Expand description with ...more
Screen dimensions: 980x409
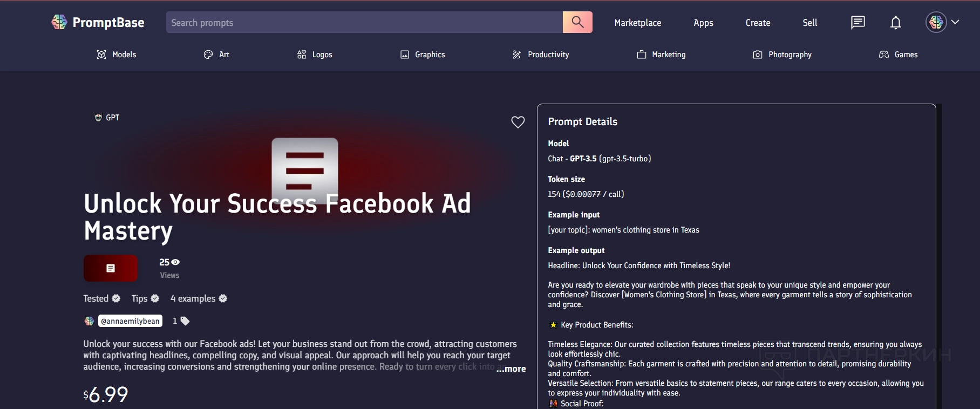(511, 369)
